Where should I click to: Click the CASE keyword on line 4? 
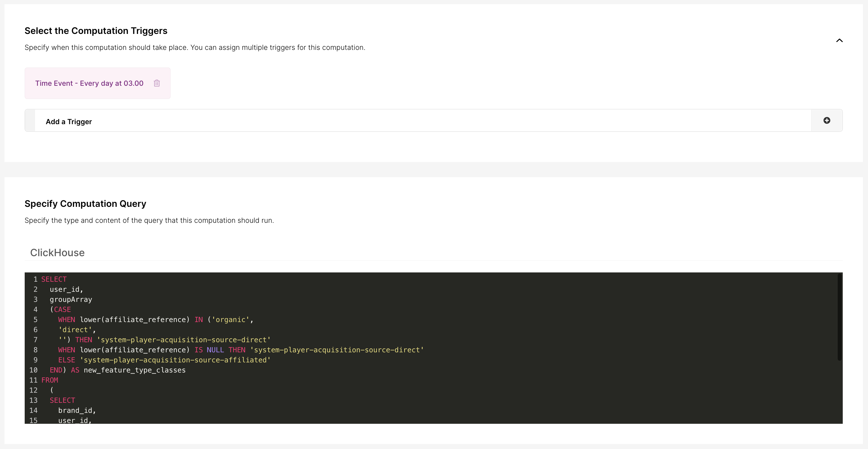pyautogui.click(x=62, y=310)
